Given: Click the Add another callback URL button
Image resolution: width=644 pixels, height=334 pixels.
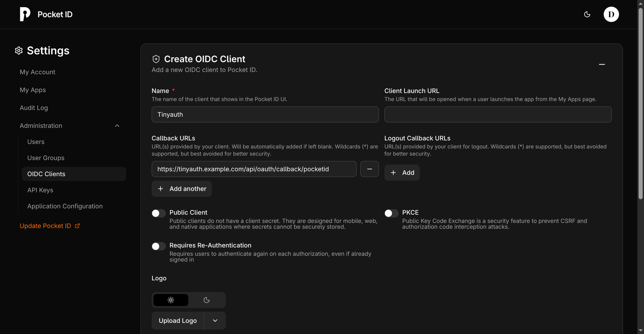Looking at the screenshot, I should click(x=182, y=188).
